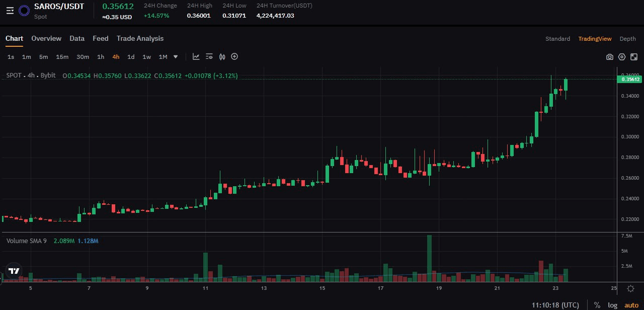Click the ≈0.35 USD conversion text
The width and height of the screenshot is (644, 310).
click(x=117, y=17)
